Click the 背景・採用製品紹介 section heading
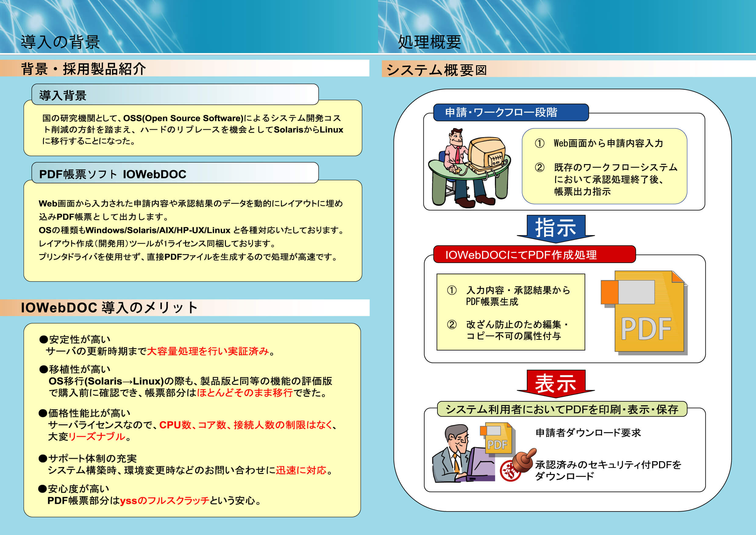This screenshot has height=535, width=756. 84,69
